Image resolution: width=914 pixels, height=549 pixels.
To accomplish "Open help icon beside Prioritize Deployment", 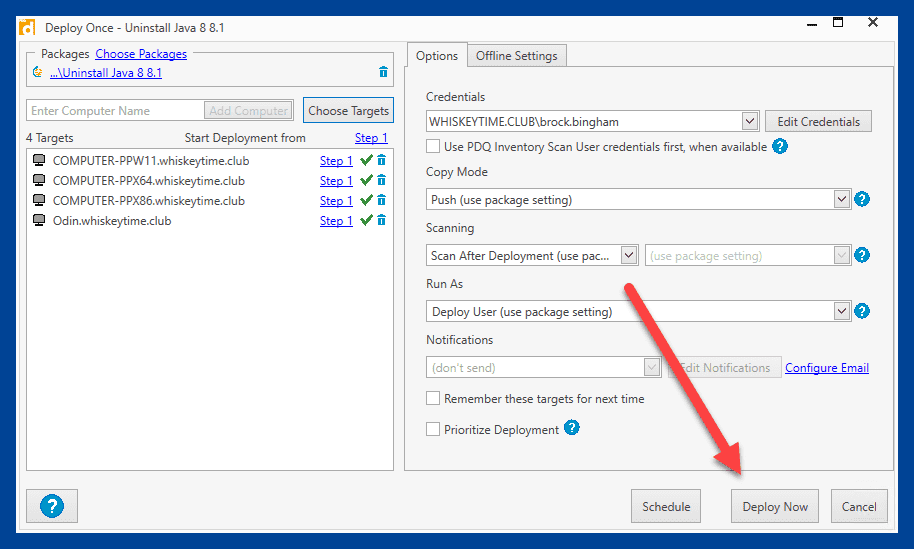I will click(572, 428).
